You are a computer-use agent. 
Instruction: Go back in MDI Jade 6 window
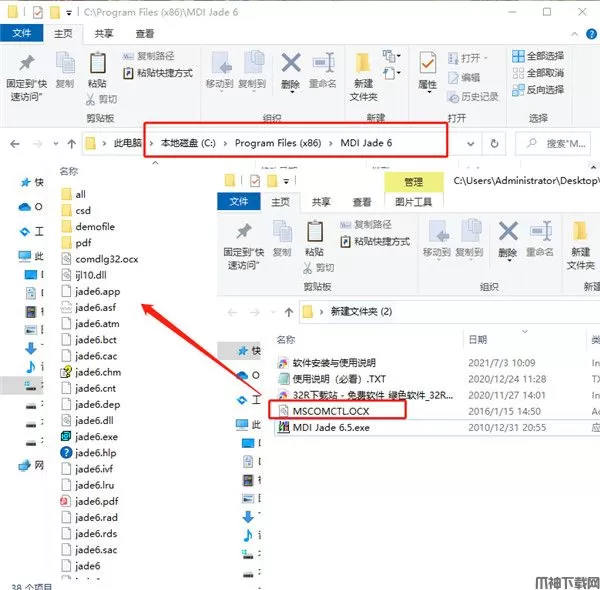coord(15,144)
